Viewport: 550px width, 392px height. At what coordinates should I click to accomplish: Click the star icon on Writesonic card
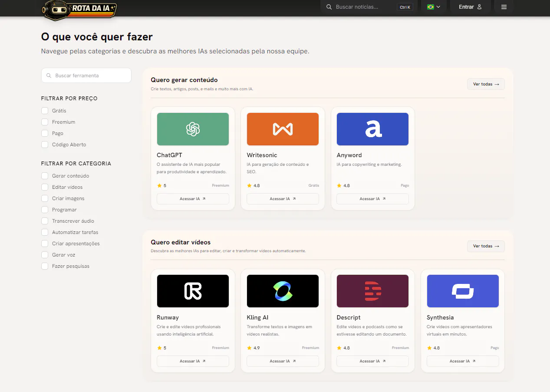tap(249, 185)
